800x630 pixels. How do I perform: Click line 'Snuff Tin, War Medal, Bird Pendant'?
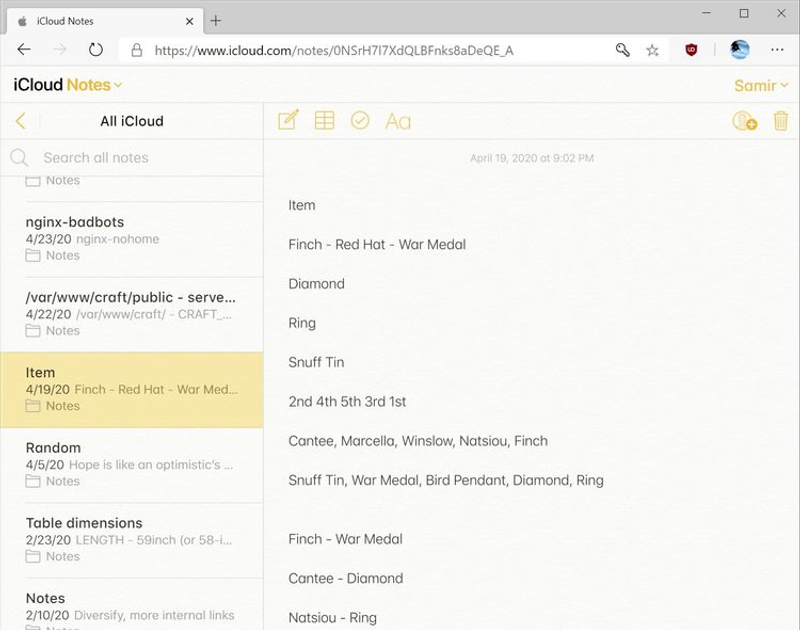pos(446,480)
